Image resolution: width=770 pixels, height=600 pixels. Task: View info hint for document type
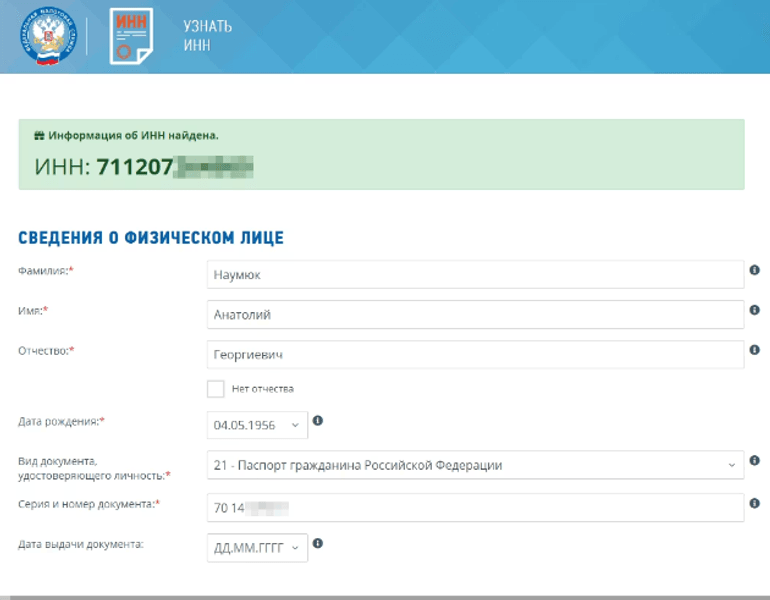tap(754, 461)
